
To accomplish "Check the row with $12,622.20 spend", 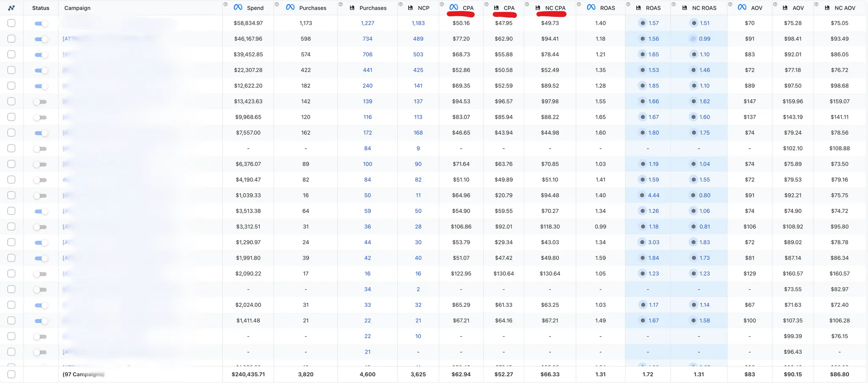I will coord(11,86).
